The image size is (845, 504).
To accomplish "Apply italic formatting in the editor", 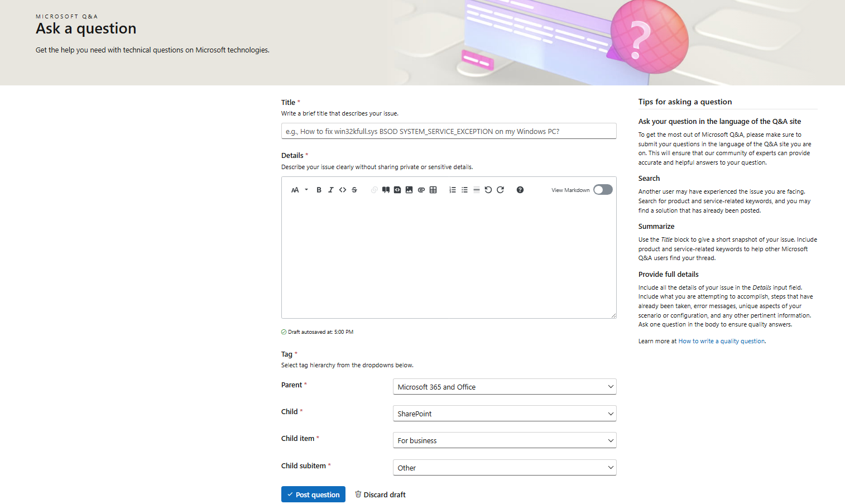I will point(330,190).
